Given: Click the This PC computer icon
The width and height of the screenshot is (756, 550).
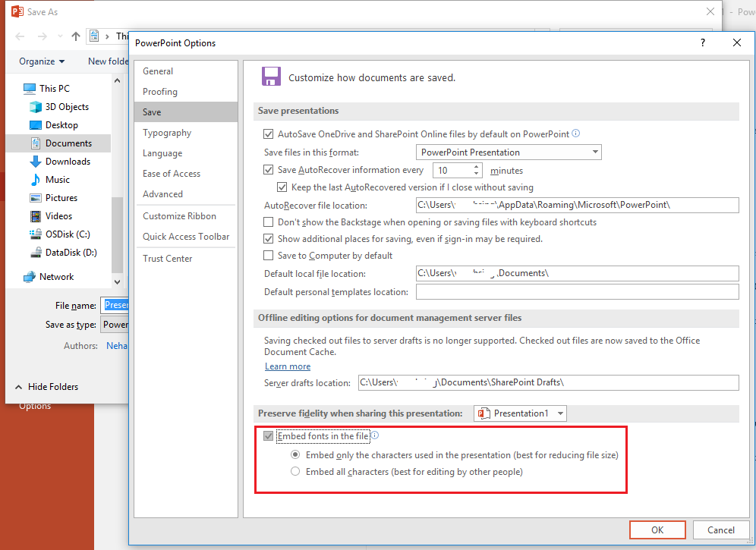Looking at the screenshot, I should (30, 88).
